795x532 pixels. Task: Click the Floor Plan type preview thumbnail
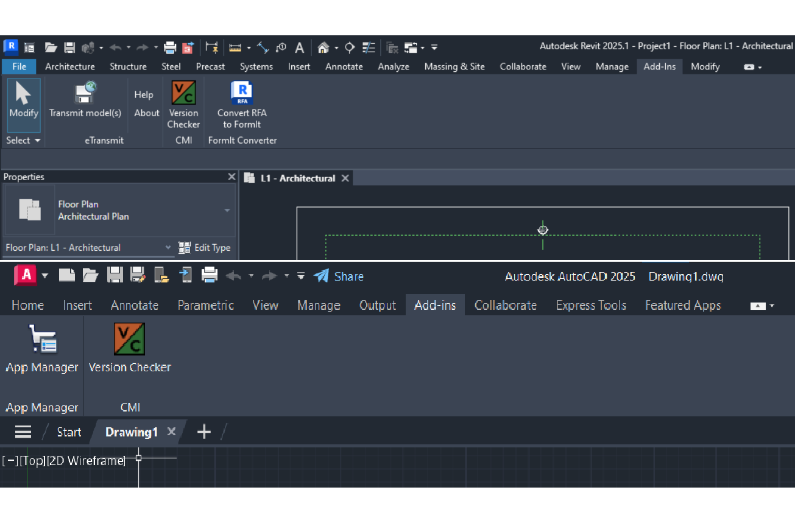(30, 211)
